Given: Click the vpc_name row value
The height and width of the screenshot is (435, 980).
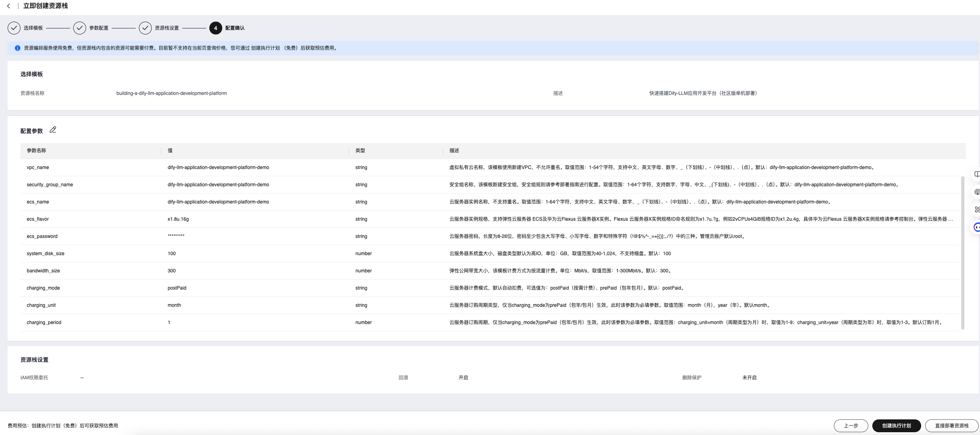Looking at the screenshot, I should click(x=218, y=167).
